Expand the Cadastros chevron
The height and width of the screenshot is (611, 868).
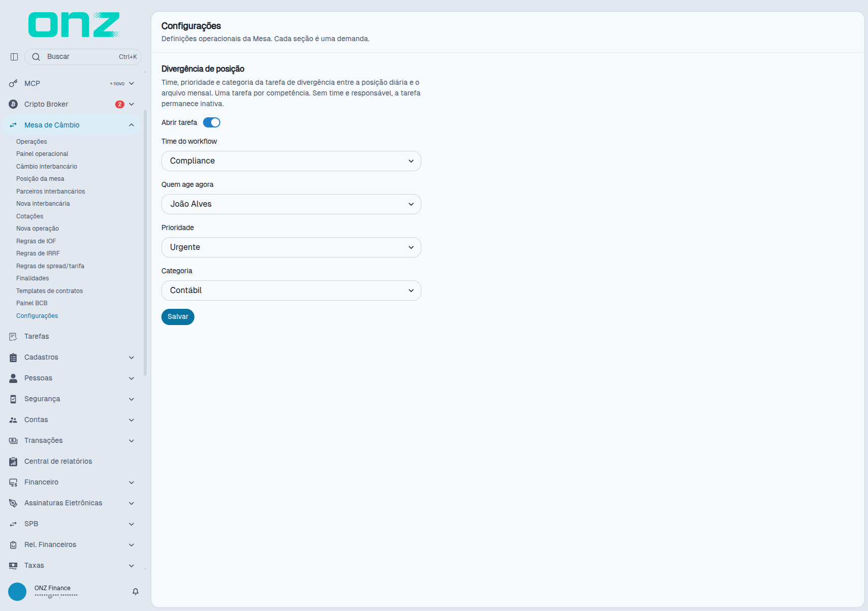[131, 358]
